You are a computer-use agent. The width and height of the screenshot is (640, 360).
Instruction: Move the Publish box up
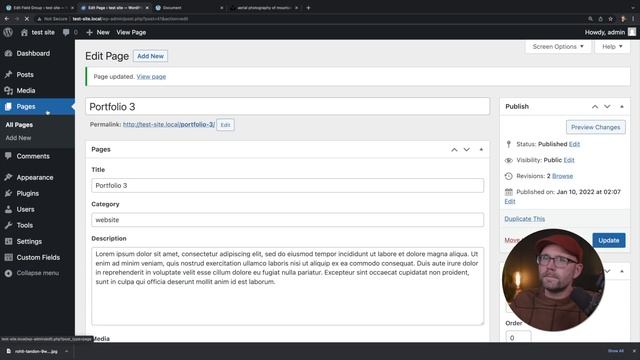595,107
